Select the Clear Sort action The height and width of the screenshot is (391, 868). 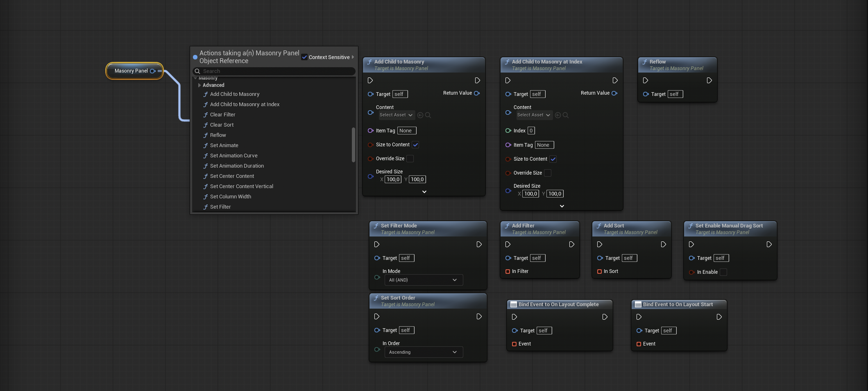(222, 125)
